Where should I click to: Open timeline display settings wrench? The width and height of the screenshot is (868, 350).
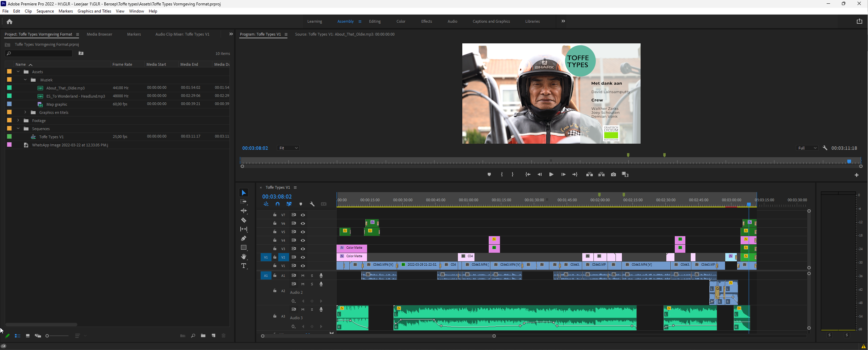(x=312, y=204)
